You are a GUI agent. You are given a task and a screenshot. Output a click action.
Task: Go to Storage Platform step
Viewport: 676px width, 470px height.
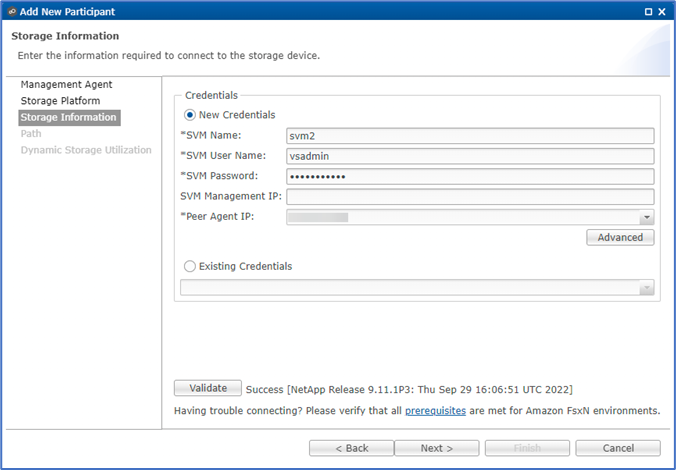pos(60,101)
